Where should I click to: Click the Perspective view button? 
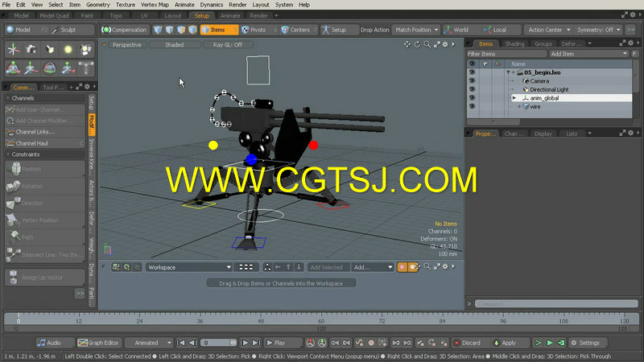click(x=127, y=45)
